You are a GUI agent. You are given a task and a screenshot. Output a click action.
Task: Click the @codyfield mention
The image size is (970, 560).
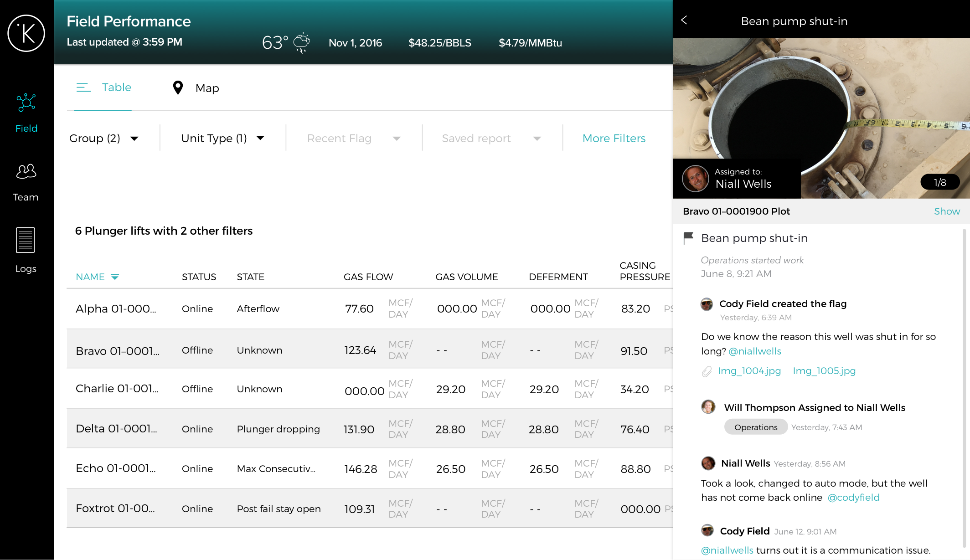[853, 498]
